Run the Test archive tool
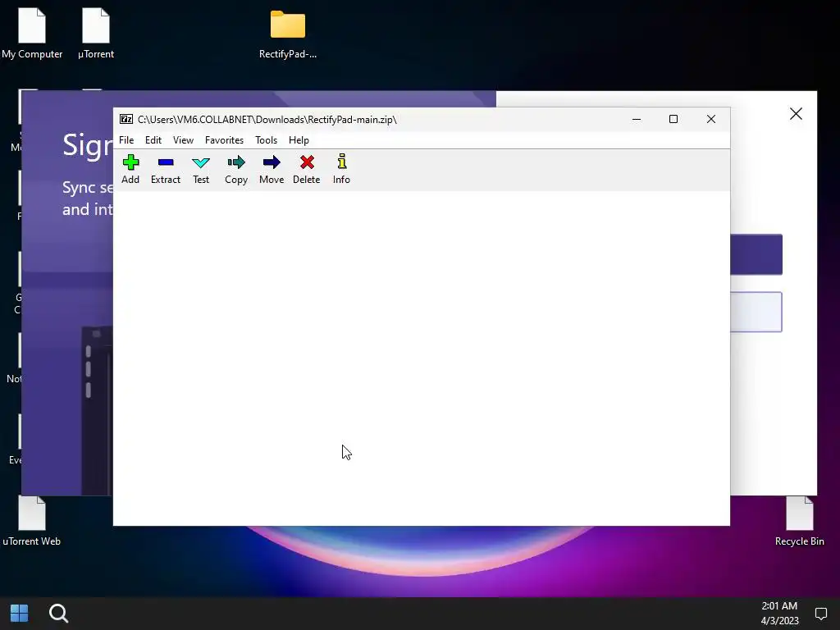The width and height of the screenshot is (840, 630). coord(201,169)
